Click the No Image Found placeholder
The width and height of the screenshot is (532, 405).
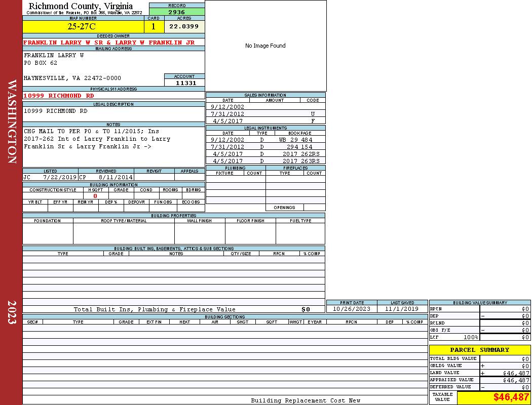pyautogui.click(x=265, y=46)
